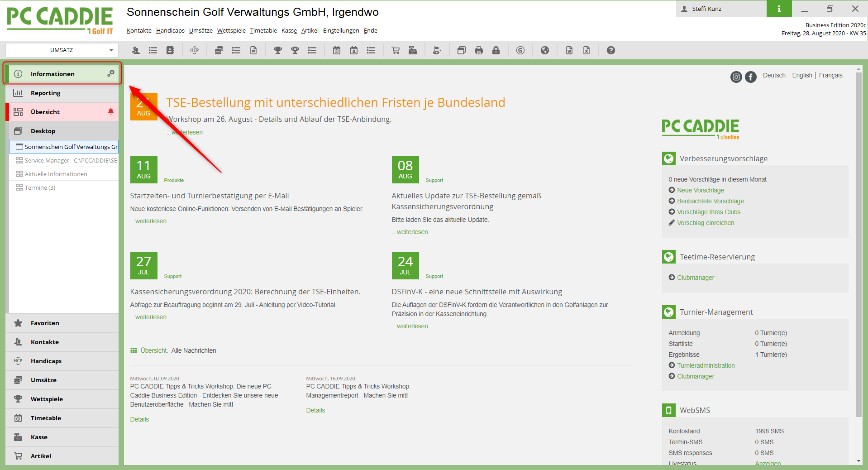Click the printer toolbar icon
The image size is (868, 470).
(x=479, y=50)
